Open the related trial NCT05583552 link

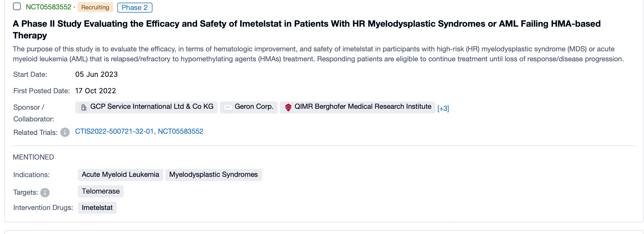tap(180, 131)
